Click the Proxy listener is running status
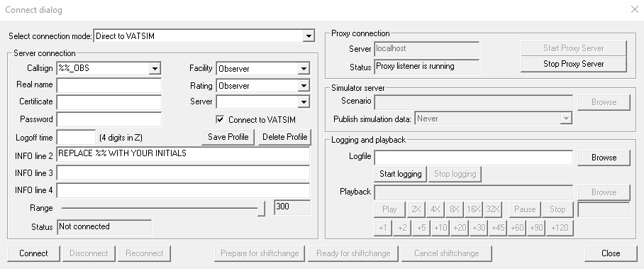This screenshot has width=644, height=269. pyautogui.click(x=427, y=67)
